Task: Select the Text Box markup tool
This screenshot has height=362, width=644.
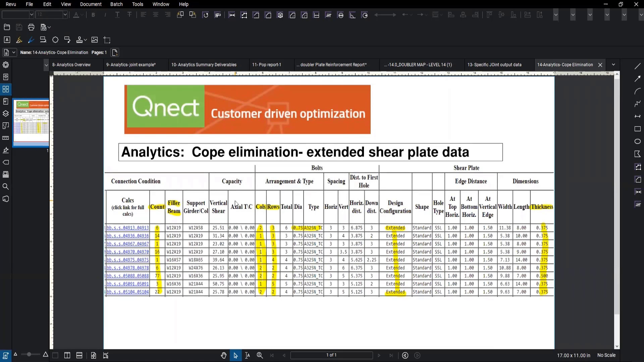Action: point(7,40)
